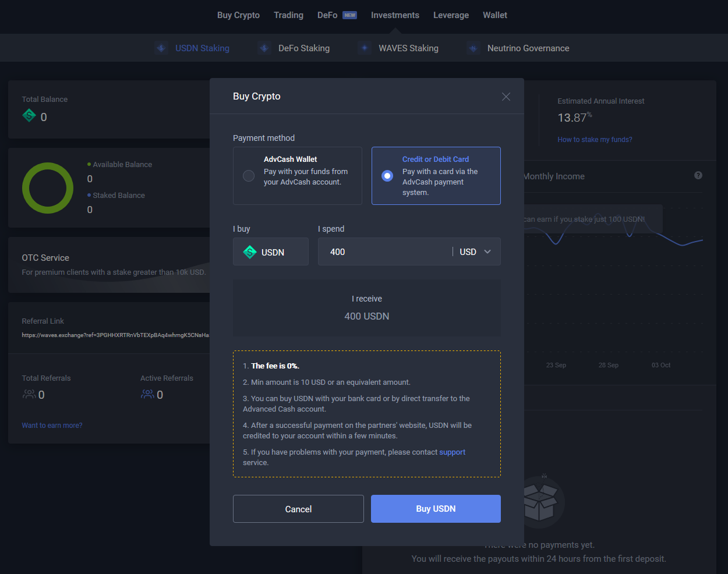Click the OTC Service heading
The width and height of the screenshot is (728, 574).
[45, 258]
